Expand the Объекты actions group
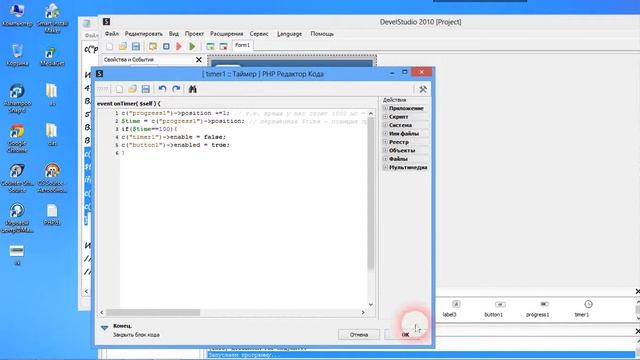Viewport: 640px width, 360px height. 385,151
